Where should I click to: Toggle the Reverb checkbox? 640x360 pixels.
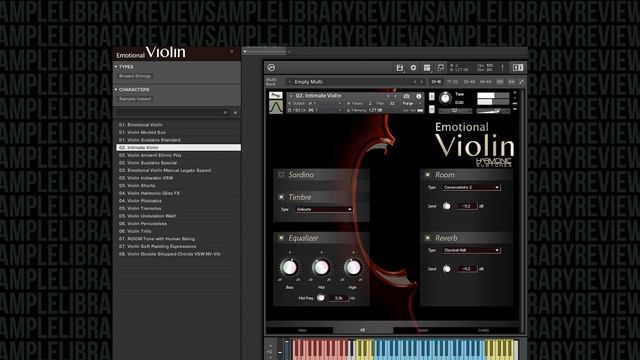428,238
